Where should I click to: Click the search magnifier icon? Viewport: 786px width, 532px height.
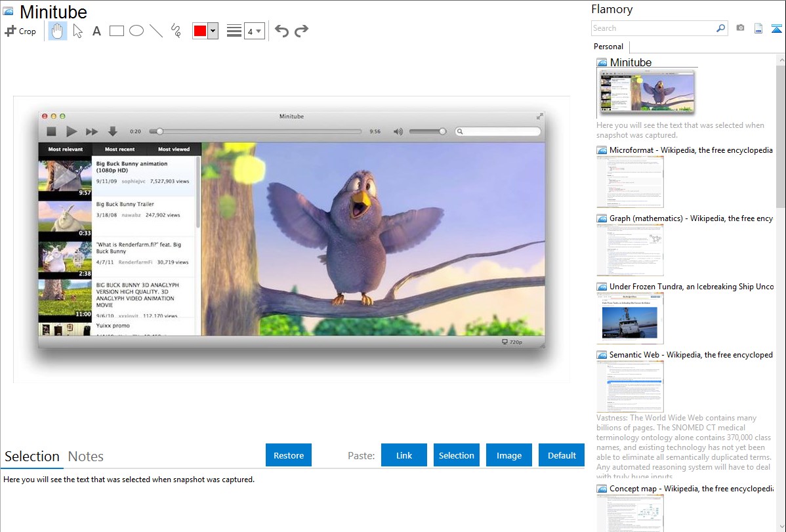720,28
